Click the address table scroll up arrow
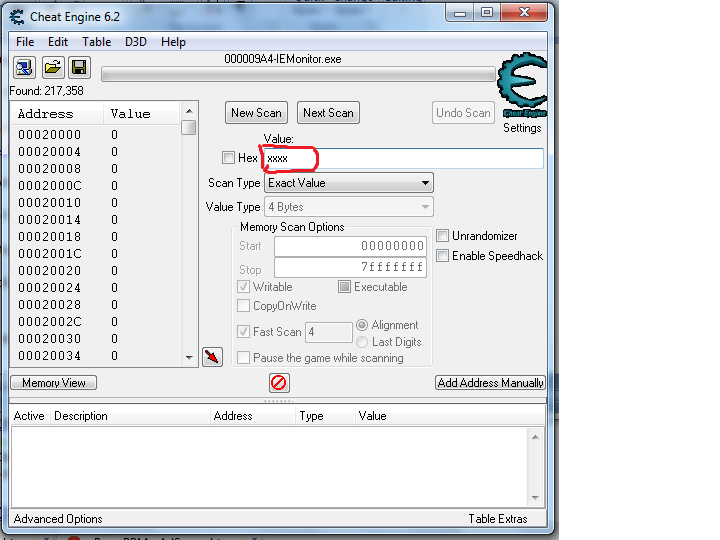 pos(535,437)
